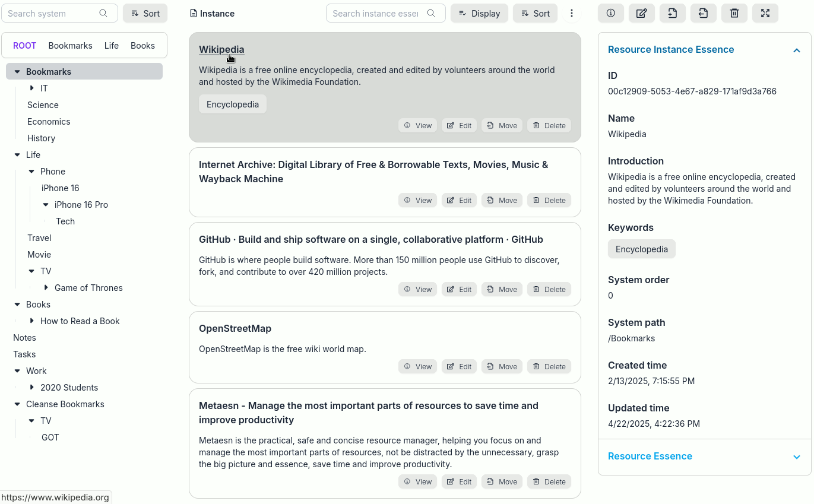
Task: Switch to the Books tab
Action: tap(142, 45)
